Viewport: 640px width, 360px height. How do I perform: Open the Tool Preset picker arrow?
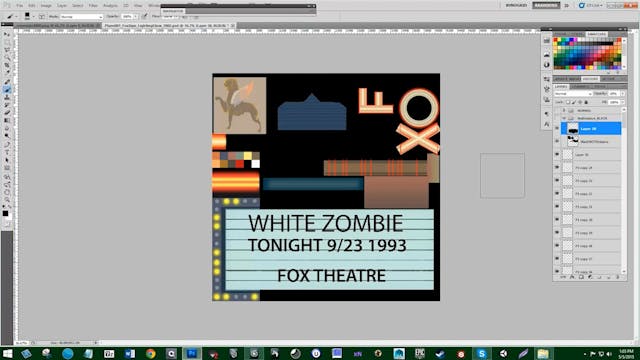point(16,16)
